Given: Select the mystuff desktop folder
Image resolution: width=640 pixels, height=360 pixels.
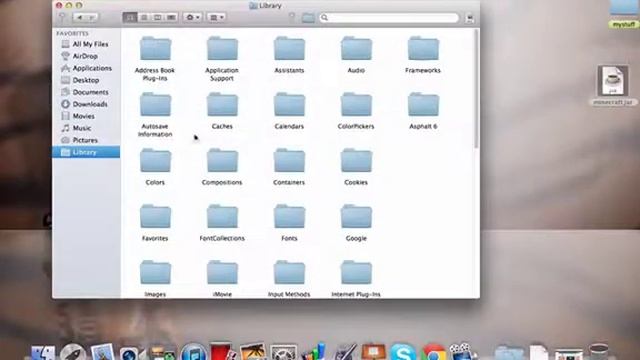Looking at the screenshot, I should pos(624,14).
